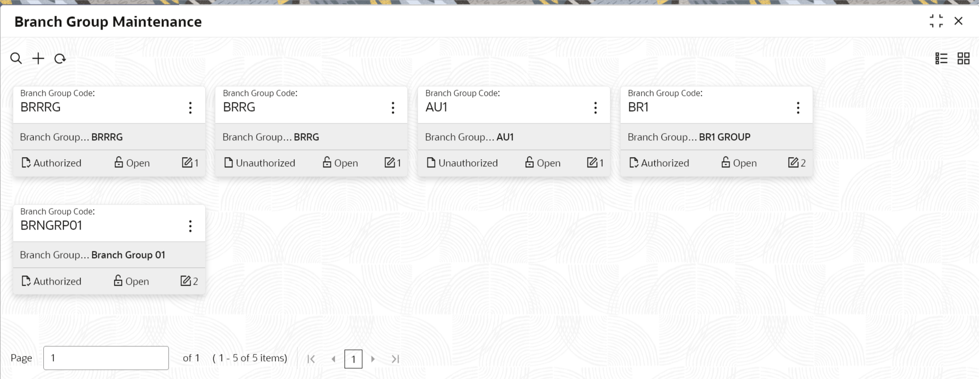Viewport: 980px width, 379px height.
Task: Expand the AU1 card actions menu
Action: 595,108
